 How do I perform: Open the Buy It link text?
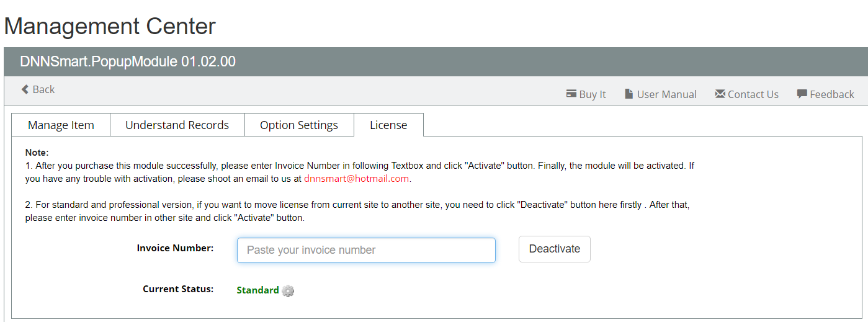tap(593, 94)
